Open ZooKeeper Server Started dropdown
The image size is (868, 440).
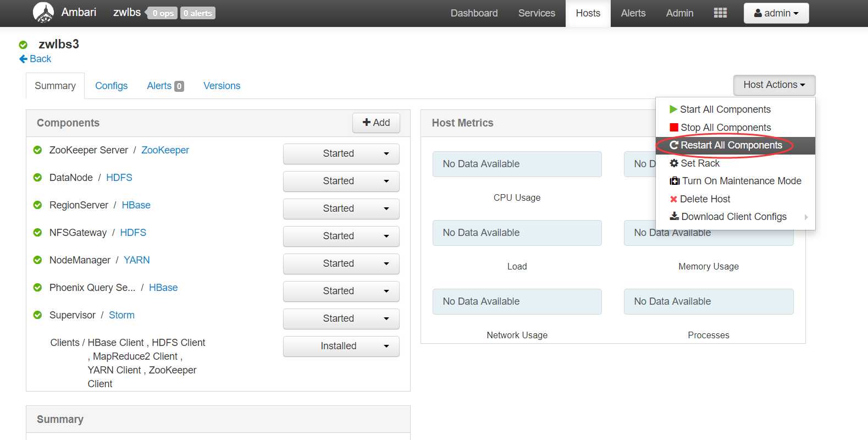(341, 153)
